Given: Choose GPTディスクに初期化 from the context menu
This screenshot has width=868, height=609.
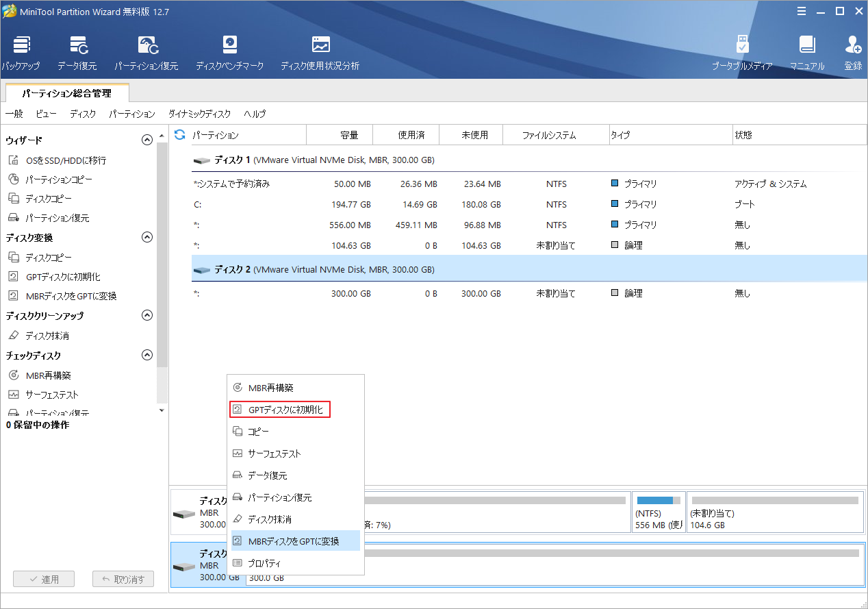Looking at the screenshot, I should coord(295,410).
